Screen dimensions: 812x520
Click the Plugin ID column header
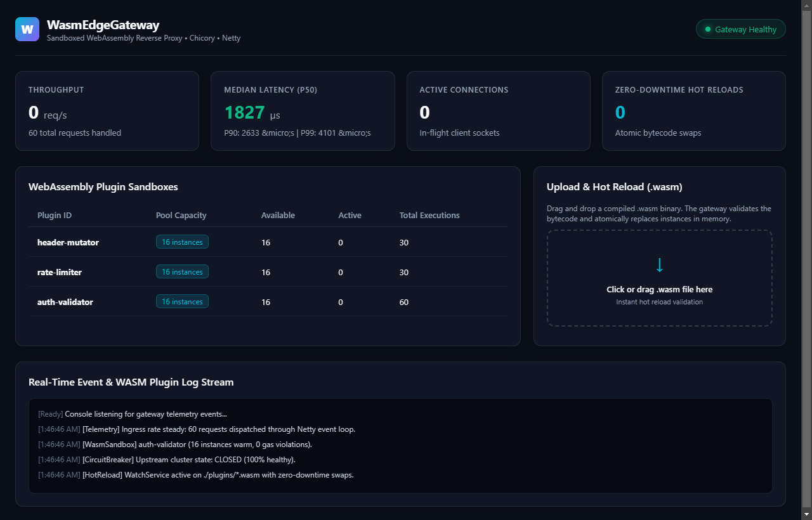click(55, 216)
